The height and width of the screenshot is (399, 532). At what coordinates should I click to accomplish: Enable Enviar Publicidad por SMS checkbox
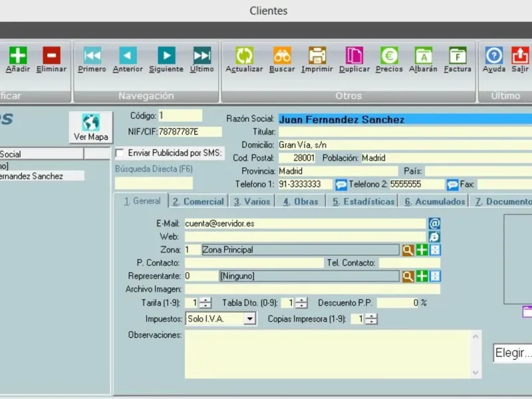(x=120, y=153)
